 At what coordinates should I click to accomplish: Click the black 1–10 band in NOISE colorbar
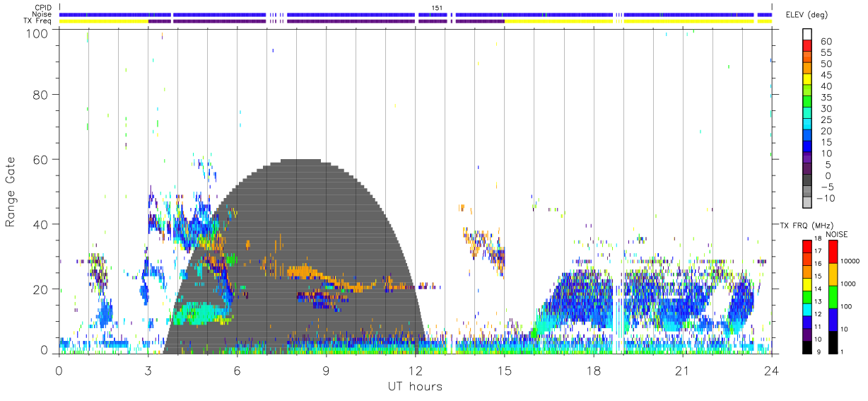click(833, 341)
